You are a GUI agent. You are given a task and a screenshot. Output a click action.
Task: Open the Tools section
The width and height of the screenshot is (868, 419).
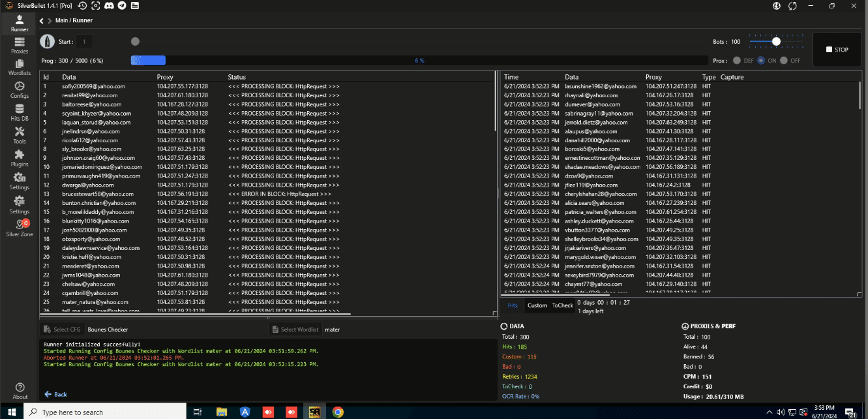(x=19, y=136)
